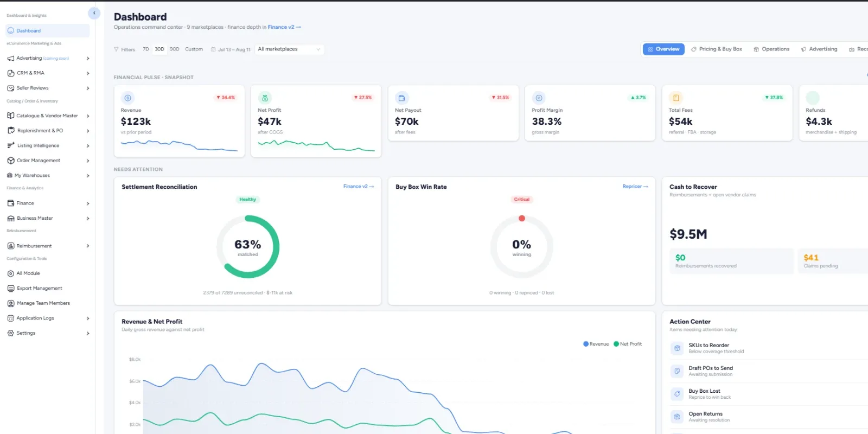Open Finance v2 link in Settlement Reconciliation

(x=359, y=187)
